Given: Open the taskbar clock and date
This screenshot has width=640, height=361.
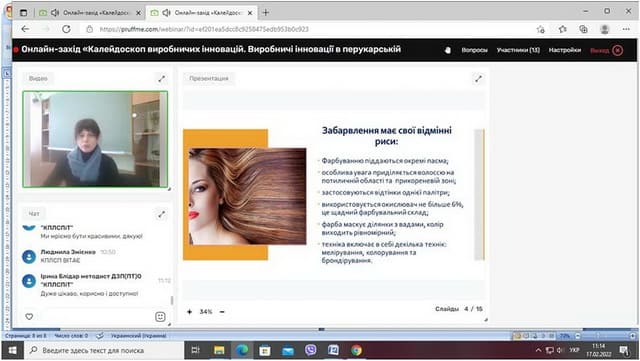Looking at the screenshot, I should pyautogui.click(x=599, y=350).
